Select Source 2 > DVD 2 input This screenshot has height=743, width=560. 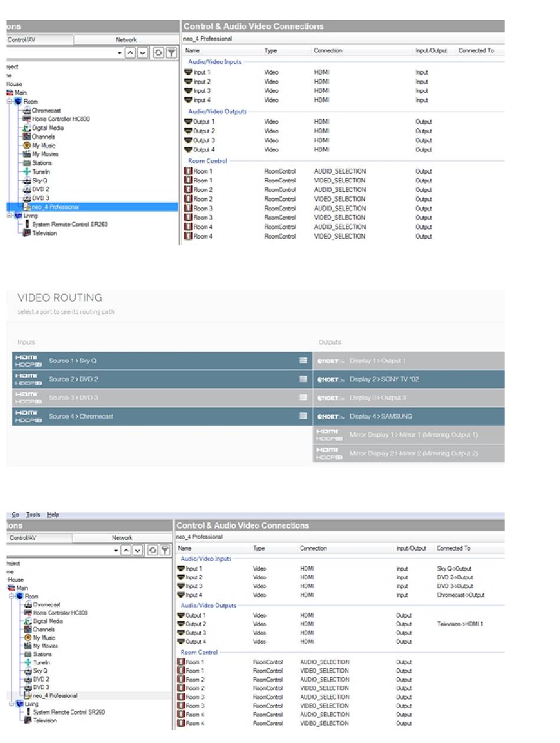(x=162, y=379)
